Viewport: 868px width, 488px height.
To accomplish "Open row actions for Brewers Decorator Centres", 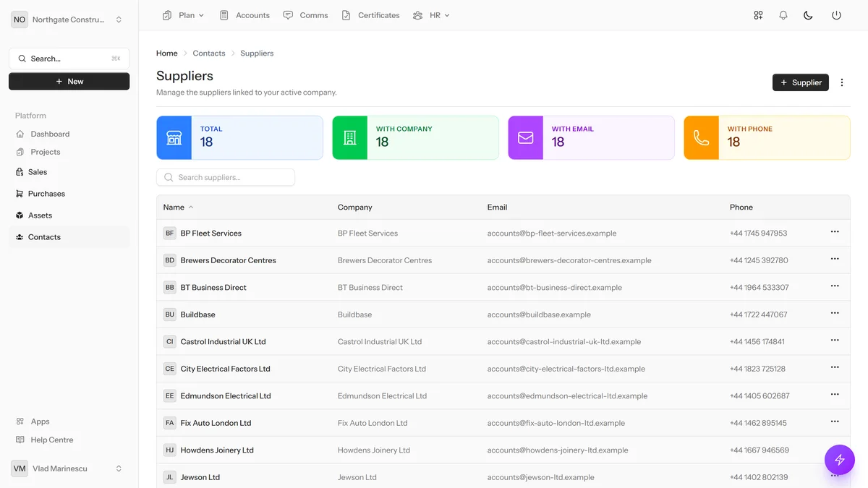I will [x=835, y=259].
